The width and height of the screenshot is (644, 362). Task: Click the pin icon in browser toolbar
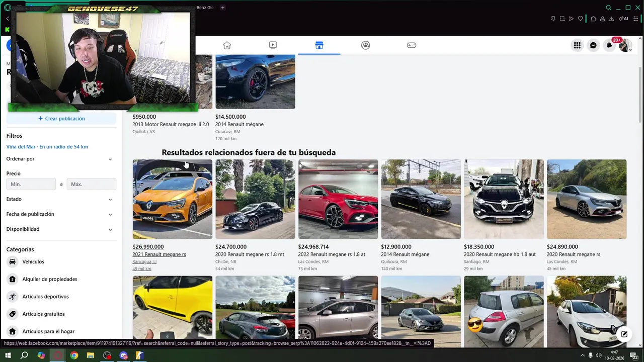[x=553, y=19]
